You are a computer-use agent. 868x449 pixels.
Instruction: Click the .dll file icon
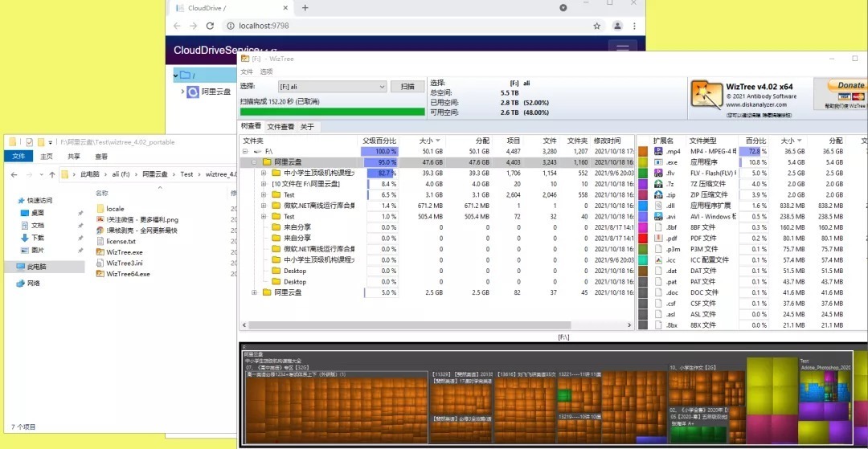659,206
